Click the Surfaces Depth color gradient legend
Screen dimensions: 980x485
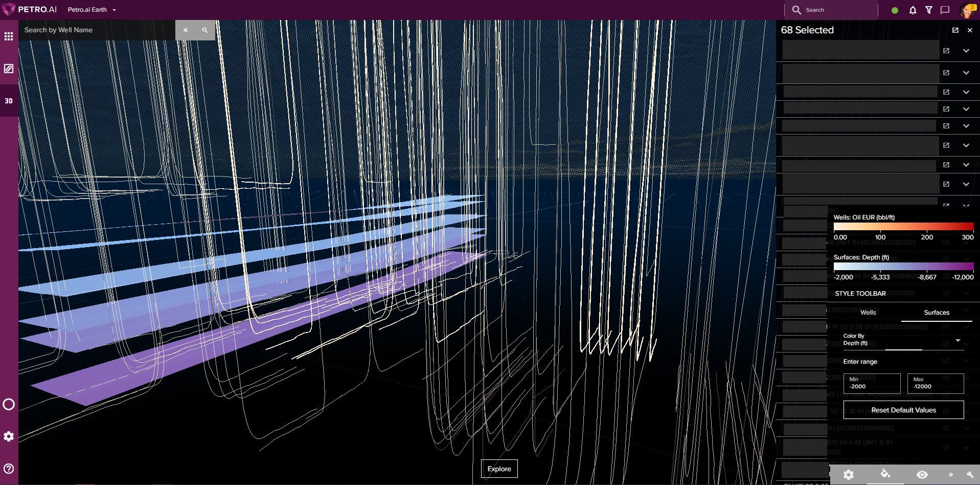[x=903, y=267]
